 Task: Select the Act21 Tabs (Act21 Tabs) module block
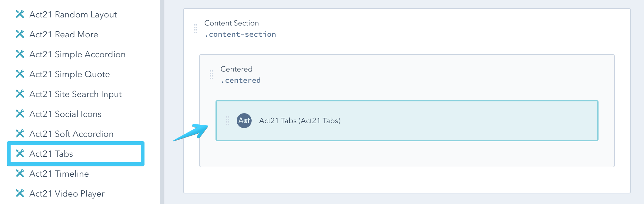tap(405, 121)
